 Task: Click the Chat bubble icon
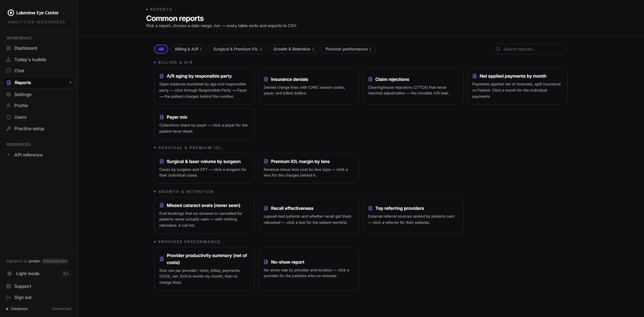9,71
